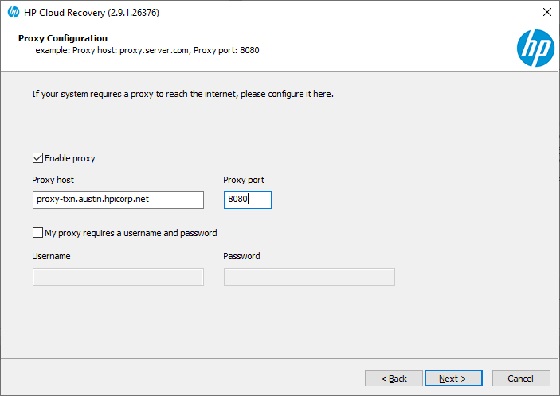Click the large blue HP logo
The image size is (560, 396).
tap(535, 48)
